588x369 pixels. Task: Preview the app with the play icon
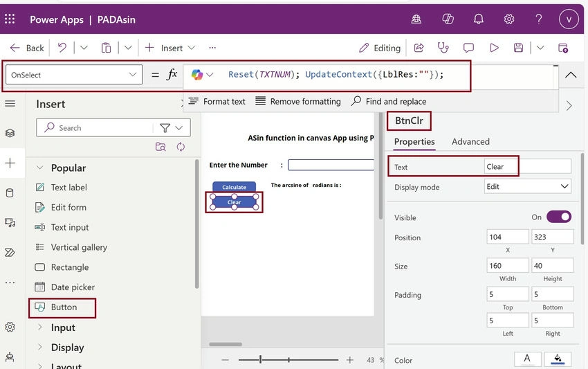494,48
